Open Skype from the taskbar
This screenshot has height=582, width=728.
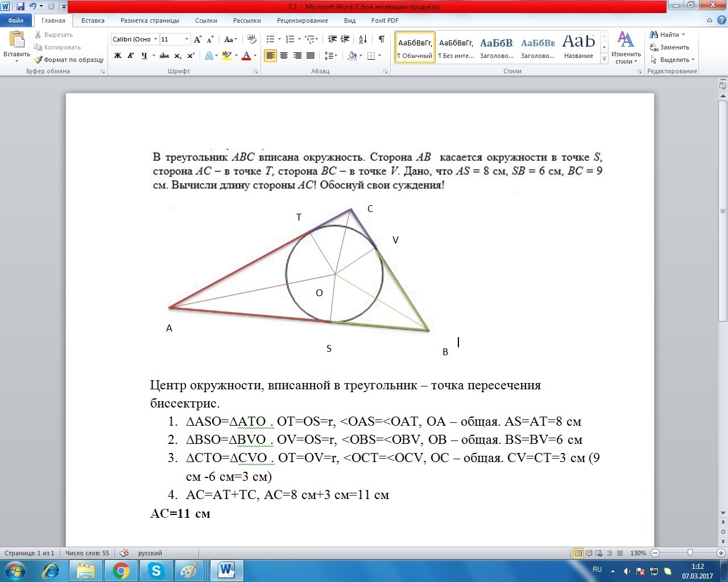156,571
